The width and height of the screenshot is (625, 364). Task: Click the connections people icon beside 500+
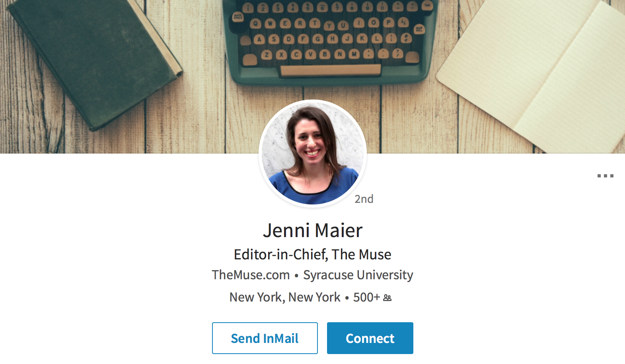point(387,298)
